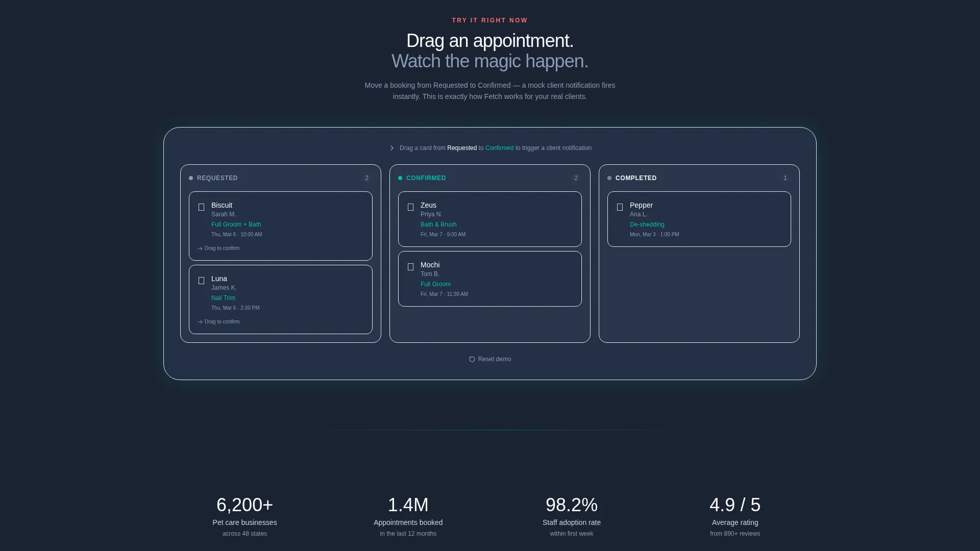The height and width of the screenshot is (551, 980).
Task: Click owner name 'Ana L.'
Action: pyautogui.click(x=639, y=214)
